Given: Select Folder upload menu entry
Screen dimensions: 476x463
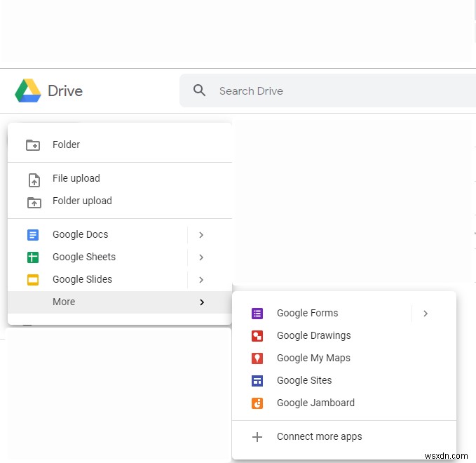Looking at the screenshot, I should point(120,201).
